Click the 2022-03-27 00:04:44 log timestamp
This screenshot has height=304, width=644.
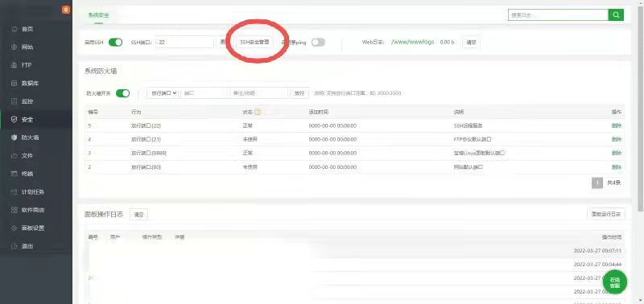tap(597, 265)
